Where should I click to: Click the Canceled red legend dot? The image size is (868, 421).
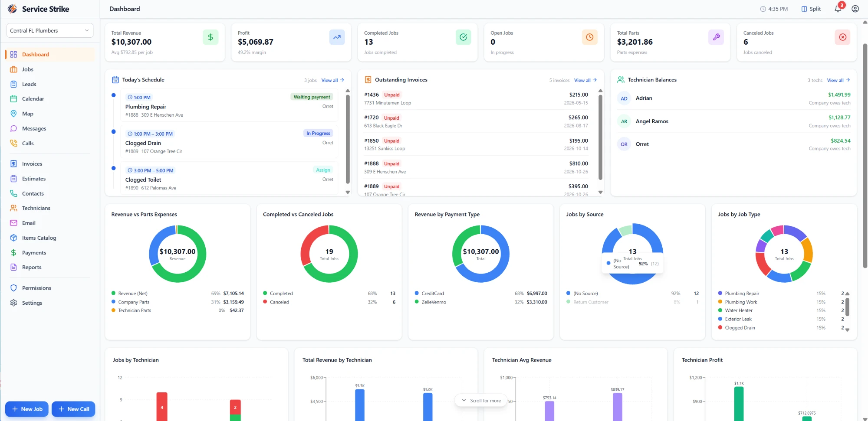[x=265, y=302]
